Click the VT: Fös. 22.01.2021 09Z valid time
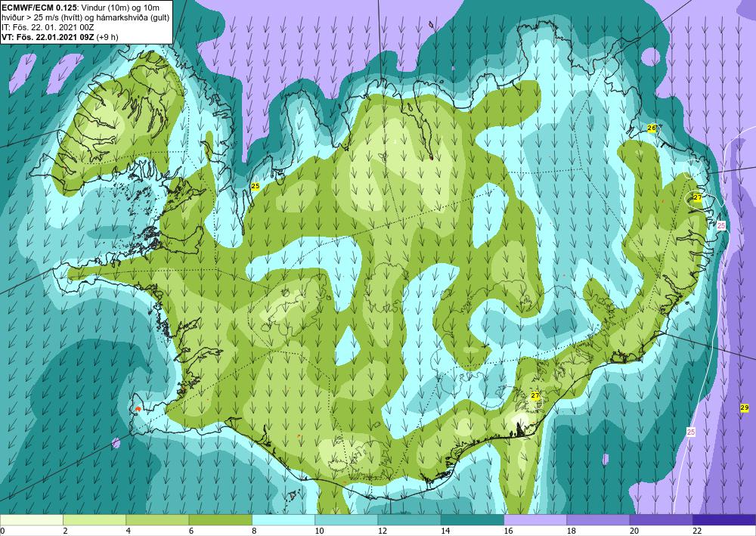The width and height of the screenshot is (756, 536). (48, 36)
